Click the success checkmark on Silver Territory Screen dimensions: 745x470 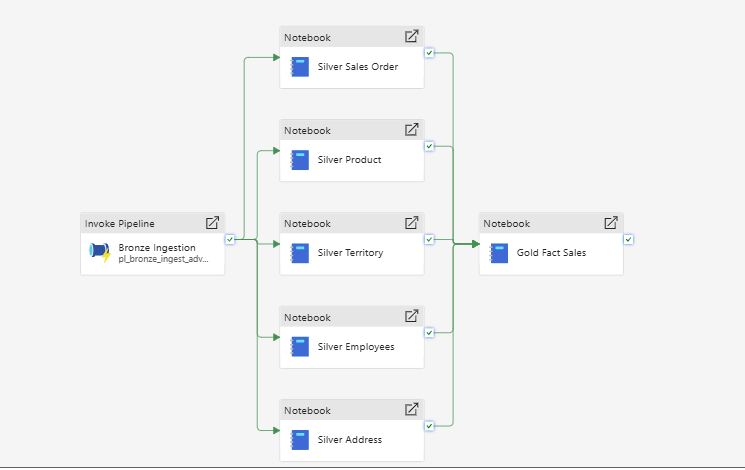click(429, 240)
